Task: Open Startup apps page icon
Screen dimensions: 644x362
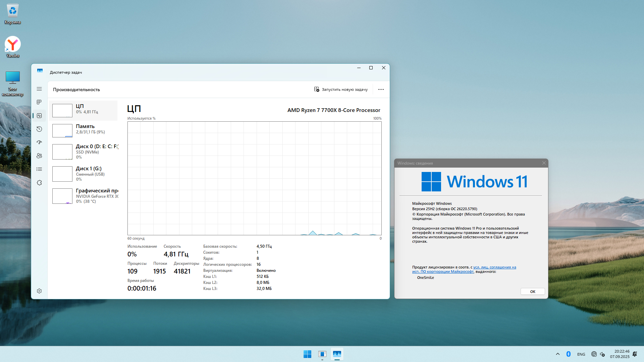Action: coord(39,142)
